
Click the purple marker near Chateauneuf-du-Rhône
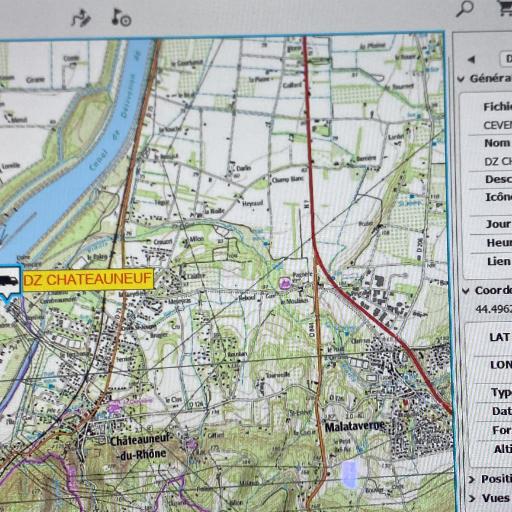tap(114, 407)
